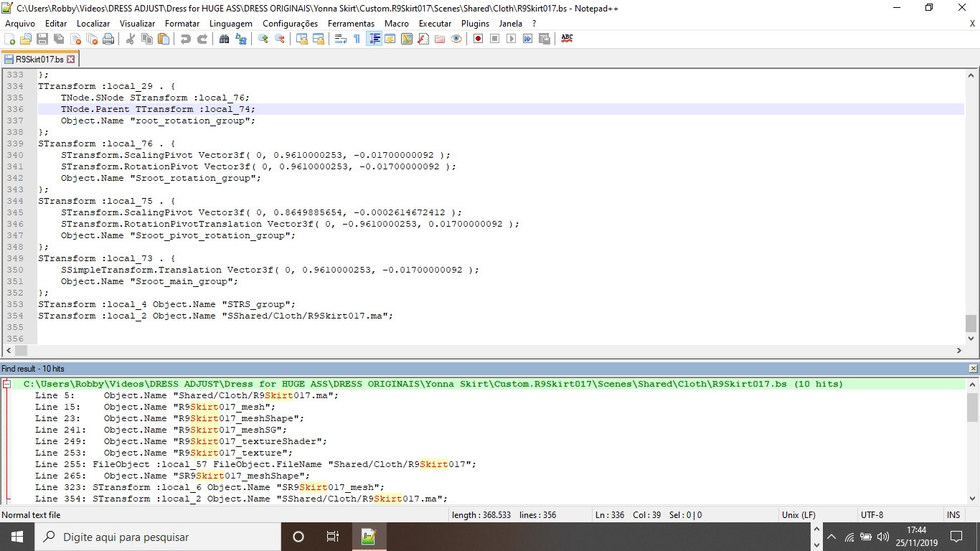This screenshot has width=980, height=551.
Task: Switch to the R9Skirt017.bs tab
Action: 39,59
